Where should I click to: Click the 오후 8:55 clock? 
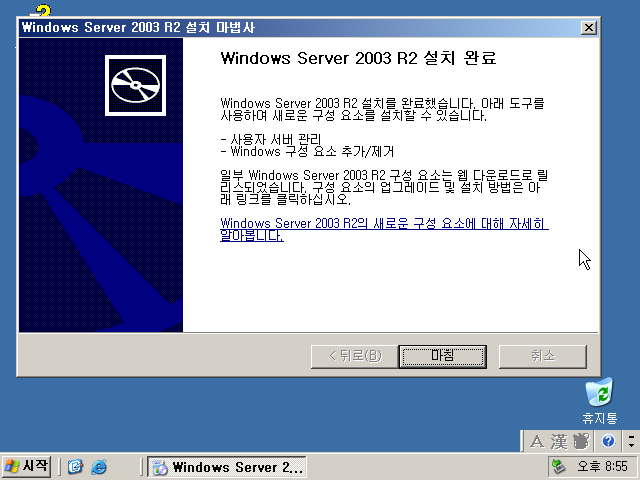coord(602,466)
